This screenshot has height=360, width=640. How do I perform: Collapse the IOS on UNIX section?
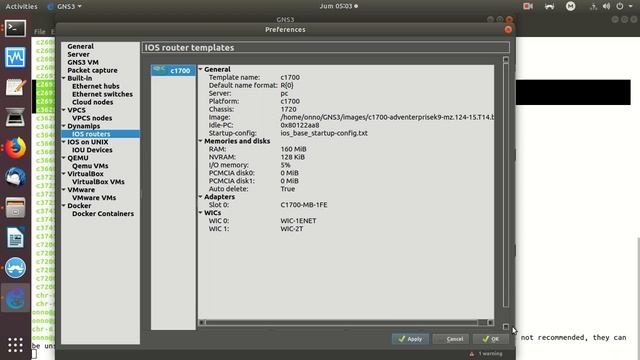coord(64,142)
